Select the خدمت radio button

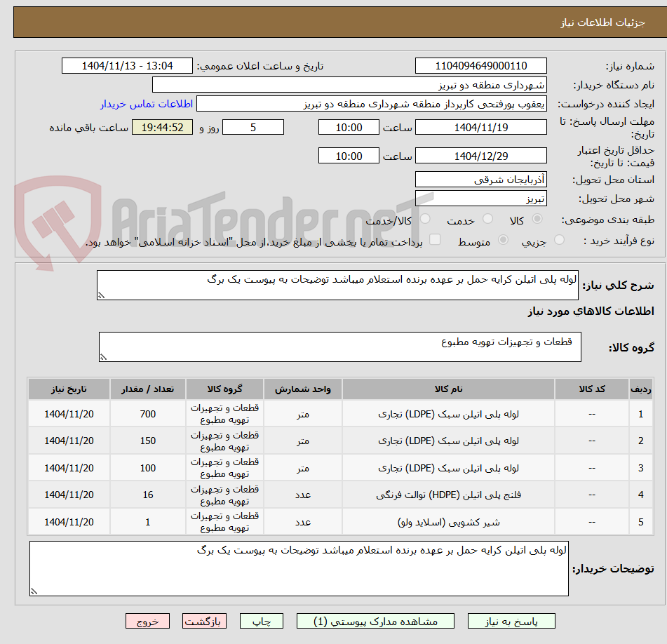[x=488, y=219]
